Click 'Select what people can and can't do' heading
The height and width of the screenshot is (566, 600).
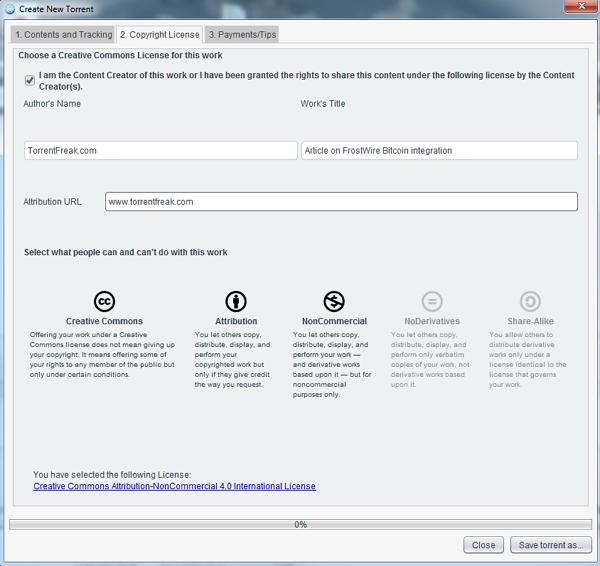[x=126, y=252]
